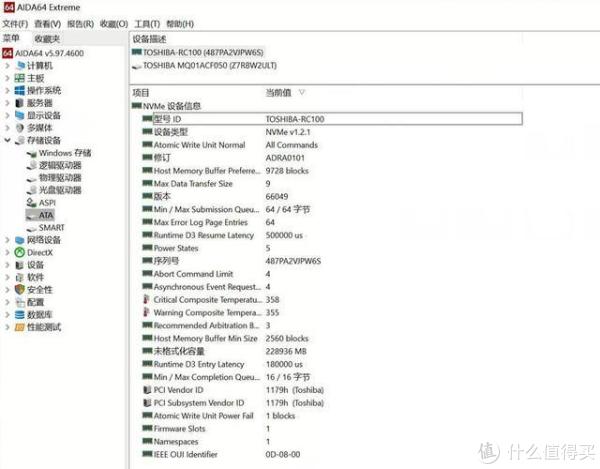Expand the 服务器 tree node
The width and height of the screenshot is (600, 469).
(x=7, y=103)
